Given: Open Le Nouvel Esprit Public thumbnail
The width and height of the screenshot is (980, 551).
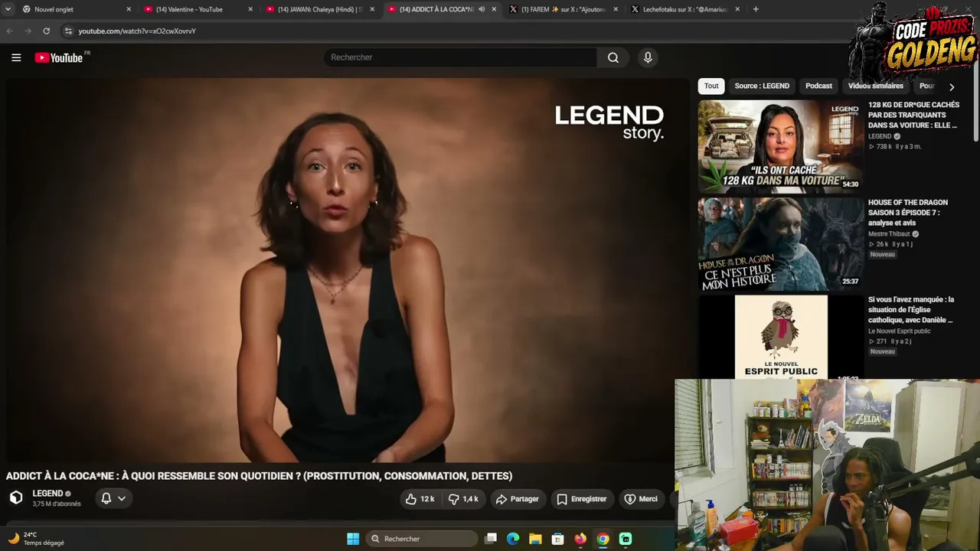Looking at the screenshot, I should pos(780,337).
